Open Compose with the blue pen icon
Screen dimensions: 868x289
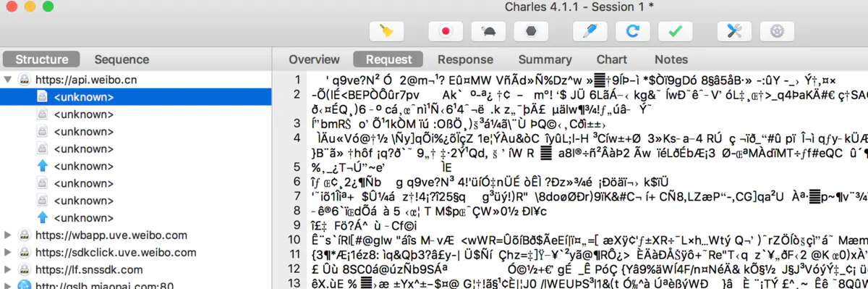tap(590, 31)
